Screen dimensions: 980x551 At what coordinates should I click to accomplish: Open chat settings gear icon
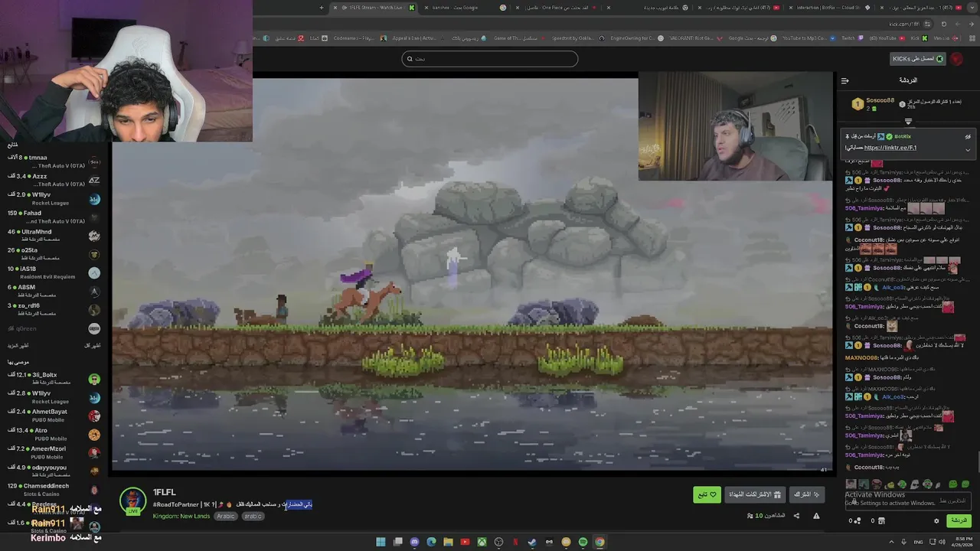[x=936, y=521]
